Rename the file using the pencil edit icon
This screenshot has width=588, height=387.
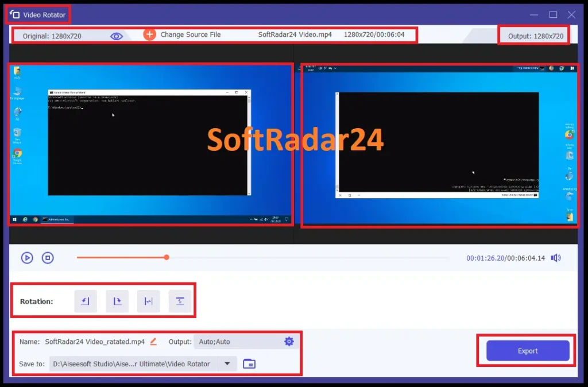[153, 341]
